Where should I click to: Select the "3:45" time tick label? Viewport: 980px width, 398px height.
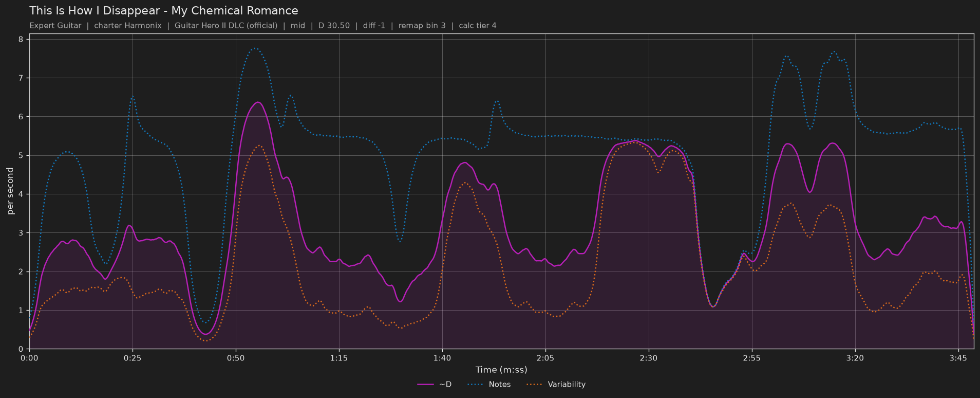[958, 358]
